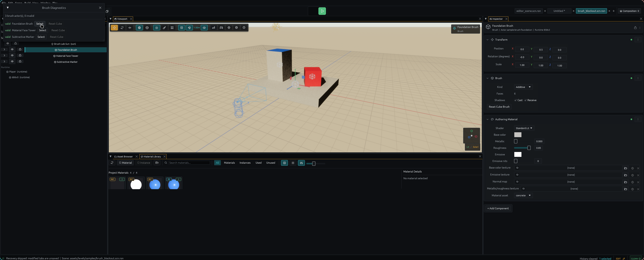Click the lock icon in Inspector header

(x=635, y=28)
